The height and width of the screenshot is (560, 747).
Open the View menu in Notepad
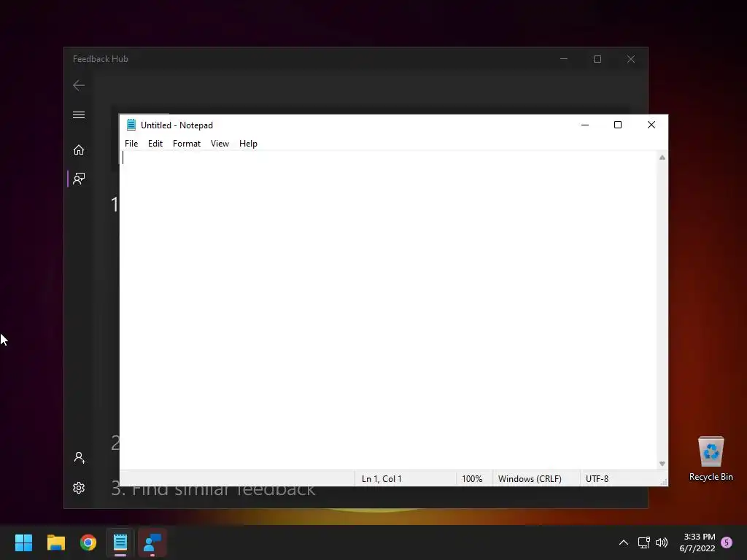[220, 144]
